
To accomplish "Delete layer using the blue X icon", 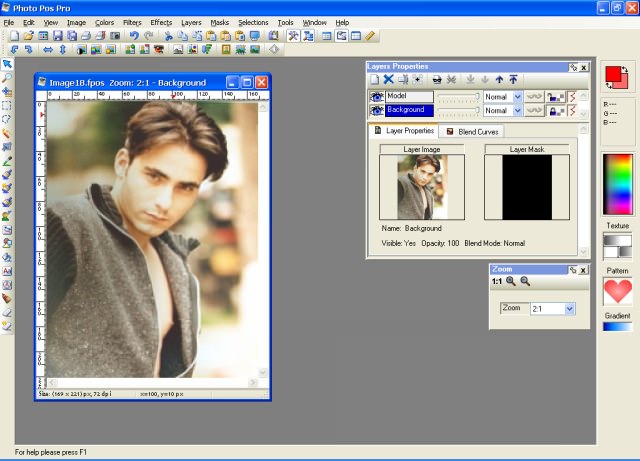I will click(x=388, y=79).
